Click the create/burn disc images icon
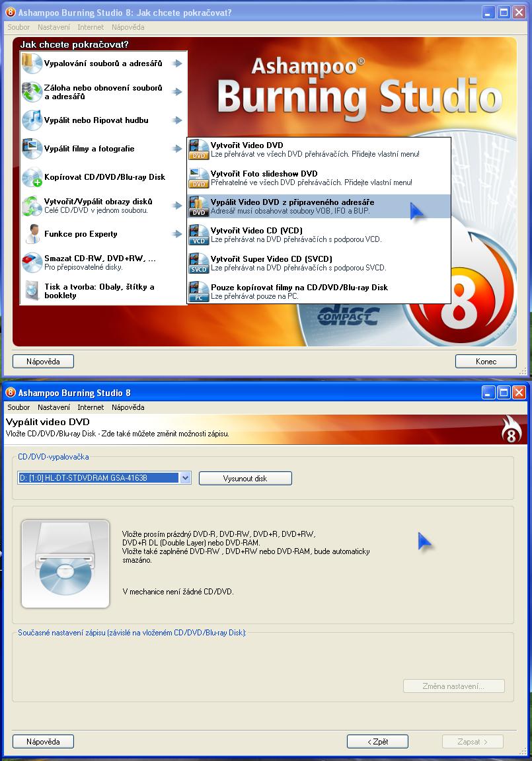The height and width of the screenshot is (761, 532). point(32,206)
